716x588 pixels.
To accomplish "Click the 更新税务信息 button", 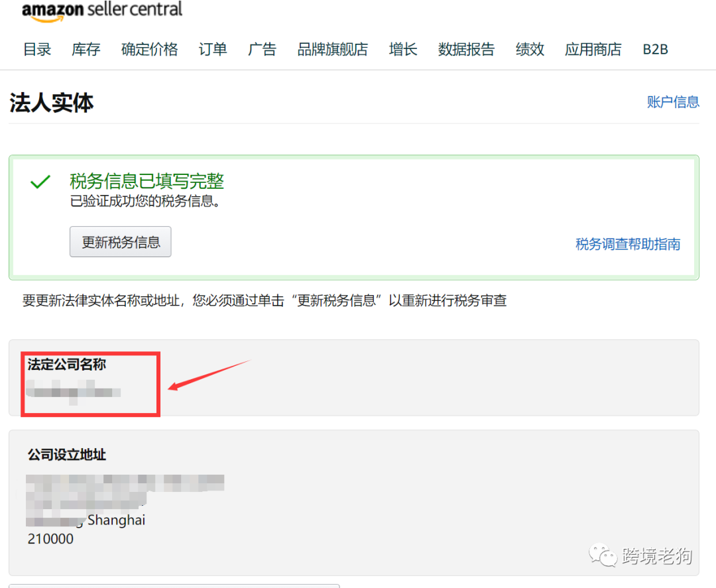I will point(120,241).
